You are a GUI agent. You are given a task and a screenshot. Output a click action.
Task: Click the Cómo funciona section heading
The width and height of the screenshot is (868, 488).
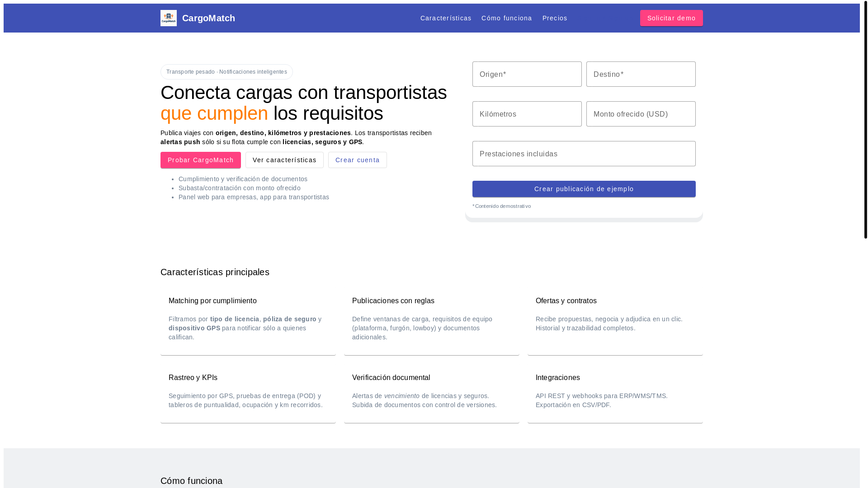191,481
